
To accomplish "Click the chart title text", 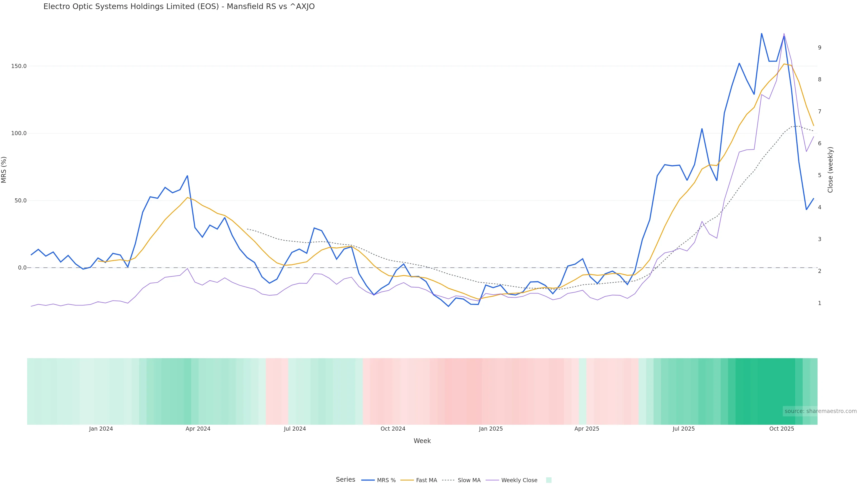I will (x=179, y=6).
